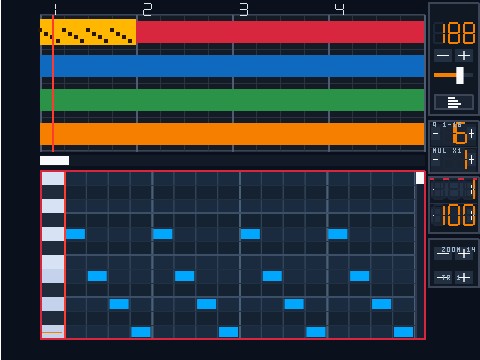Select the upper orange value field showing 1
The height and width of the screenshot is (360, 480).
(453, 190)
